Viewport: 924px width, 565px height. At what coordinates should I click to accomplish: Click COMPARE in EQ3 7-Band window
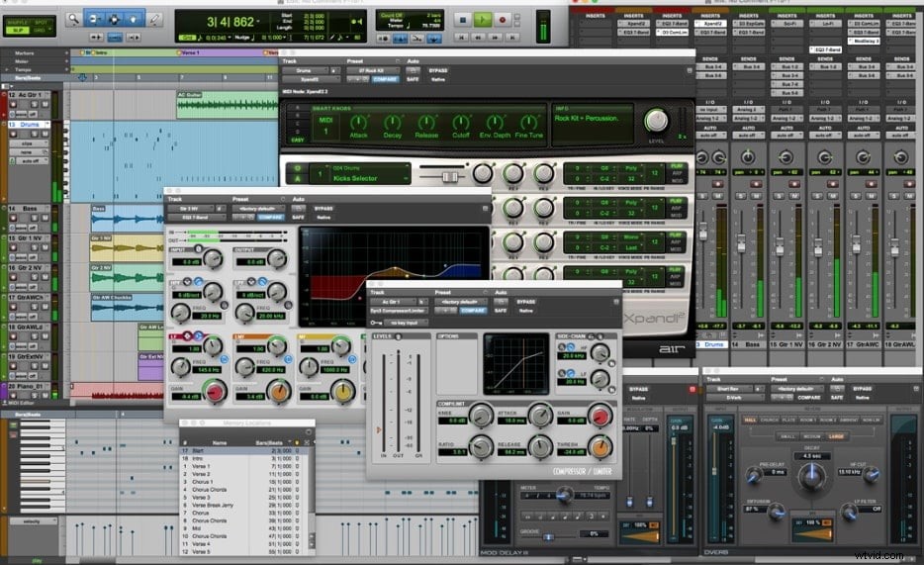[270, 218]
